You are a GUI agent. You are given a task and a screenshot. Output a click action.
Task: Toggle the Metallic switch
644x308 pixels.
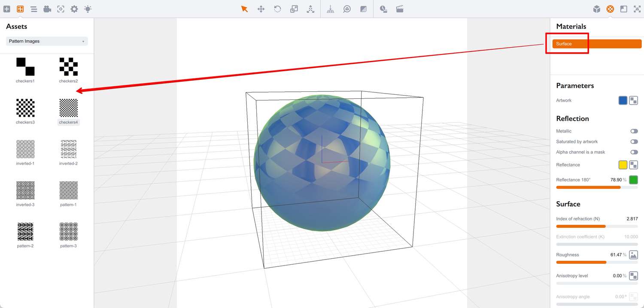click(634, 131)
